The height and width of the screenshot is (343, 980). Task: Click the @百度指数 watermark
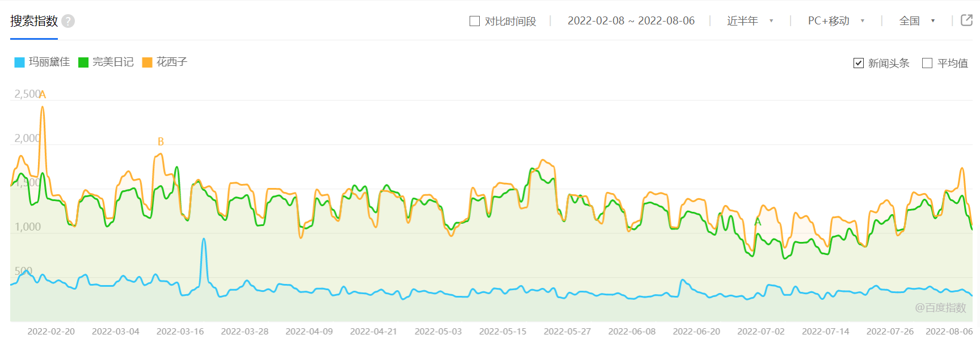[940, 307]
